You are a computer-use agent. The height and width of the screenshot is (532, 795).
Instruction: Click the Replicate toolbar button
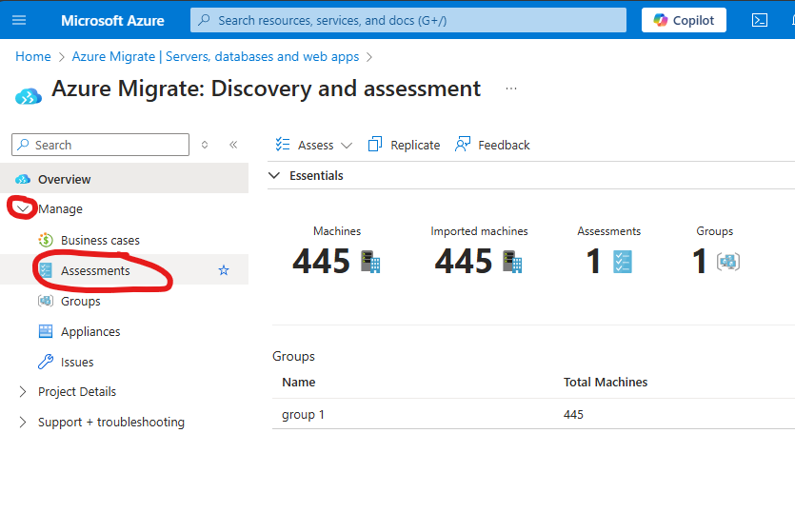404,145
